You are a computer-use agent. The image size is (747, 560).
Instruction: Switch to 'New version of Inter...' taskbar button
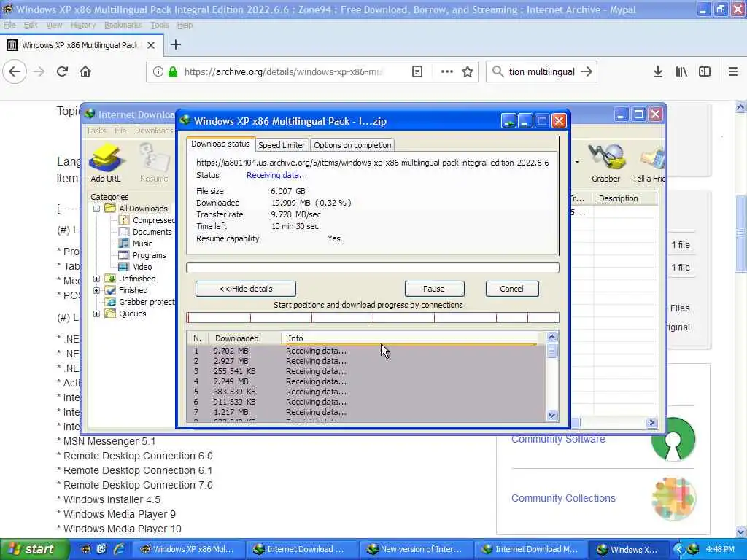click(x=417, y=550)
